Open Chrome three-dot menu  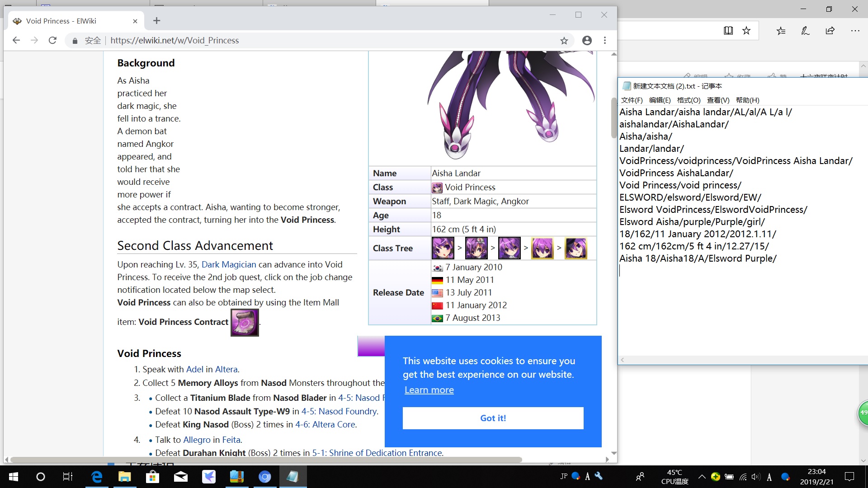605,41
